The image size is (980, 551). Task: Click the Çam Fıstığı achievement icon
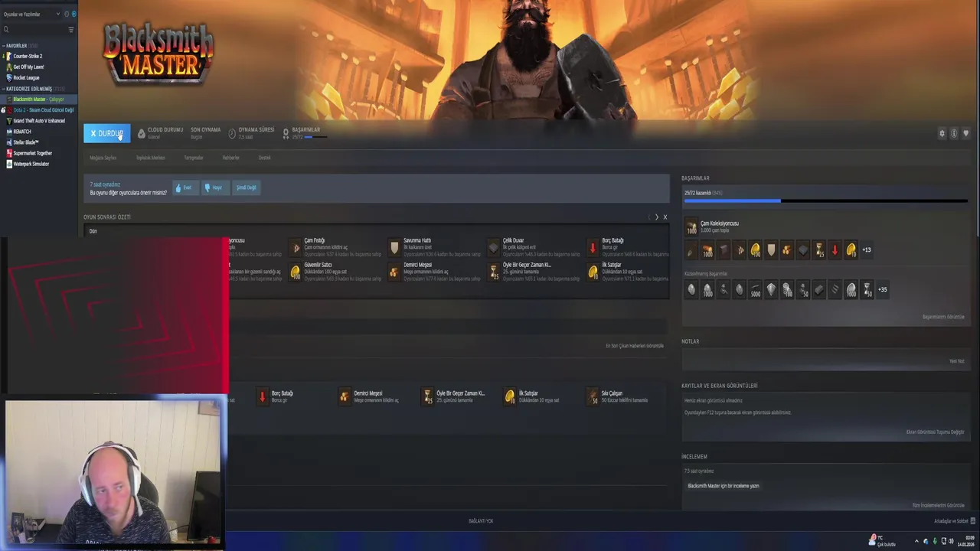tap(296, 247)
